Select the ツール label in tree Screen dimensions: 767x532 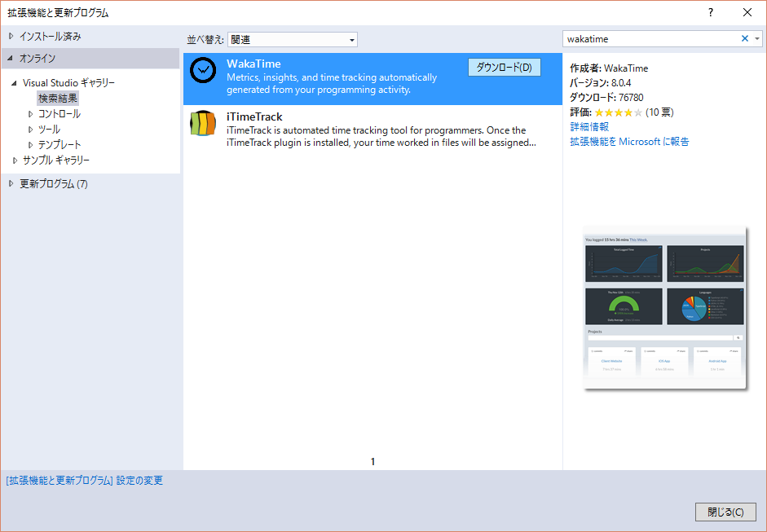click(x=49, y=130)
